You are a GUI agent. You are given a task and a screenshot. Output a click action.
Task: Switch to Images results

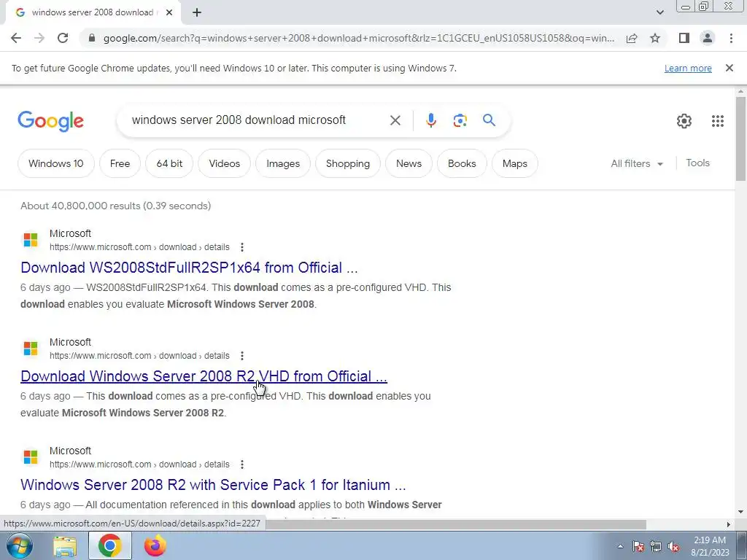pyautogui.click(x=283, y=163)
